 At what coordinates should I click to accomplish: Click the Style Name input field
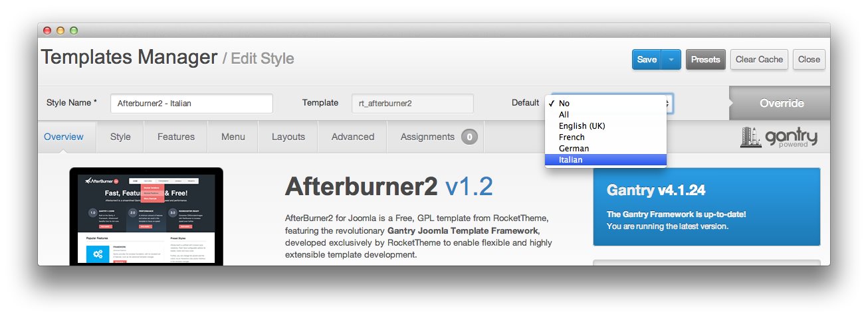[x=191, y=104]
